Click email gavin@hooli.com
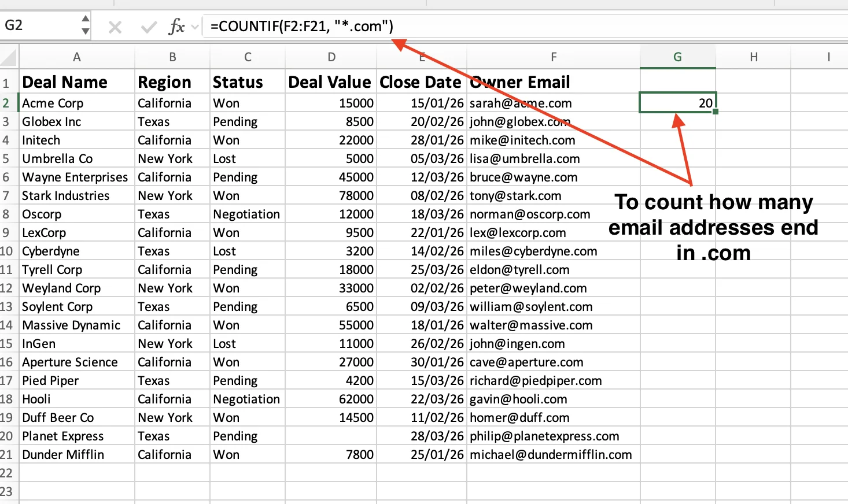848x504 pixels. click(x=554, y=399)
